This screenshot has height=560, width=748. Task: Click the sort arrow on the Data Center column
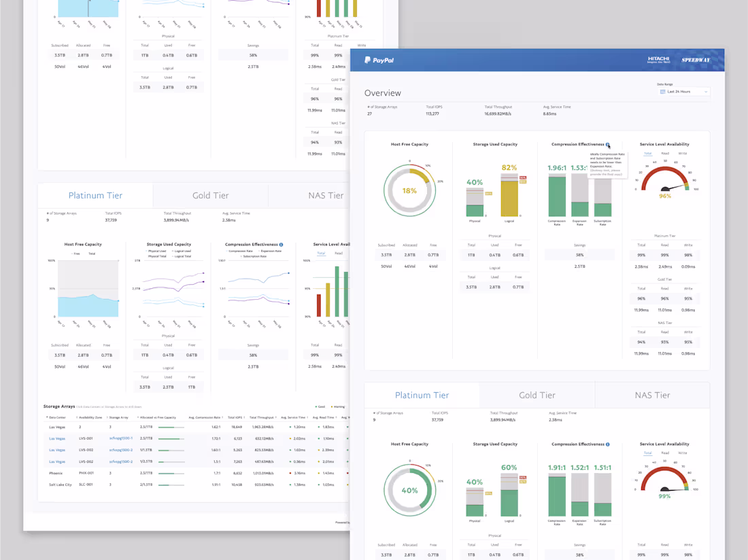coord(48,417)
